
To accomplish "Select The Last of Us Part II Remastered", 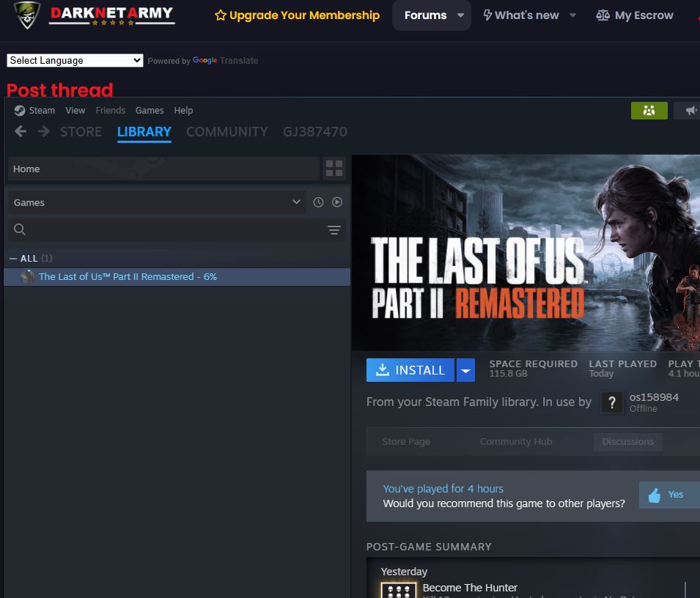I will (x=177, y=277).
